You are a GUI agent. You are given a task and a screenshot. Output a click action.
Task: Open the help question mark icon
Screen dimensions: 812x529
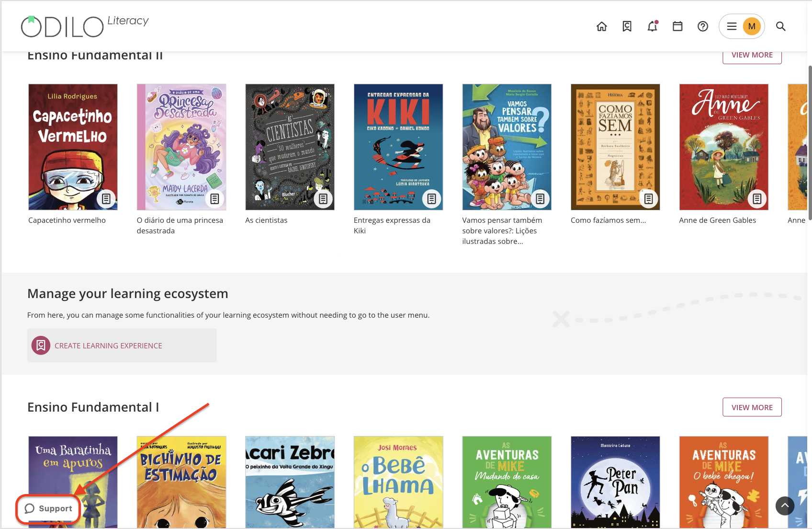(x=703, y=26)
